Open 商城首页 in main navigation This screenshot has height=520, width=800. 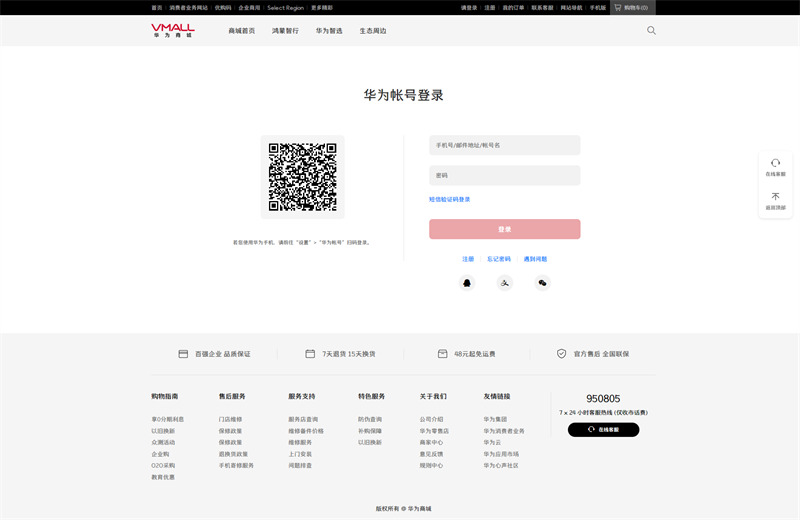pos(242,31)
